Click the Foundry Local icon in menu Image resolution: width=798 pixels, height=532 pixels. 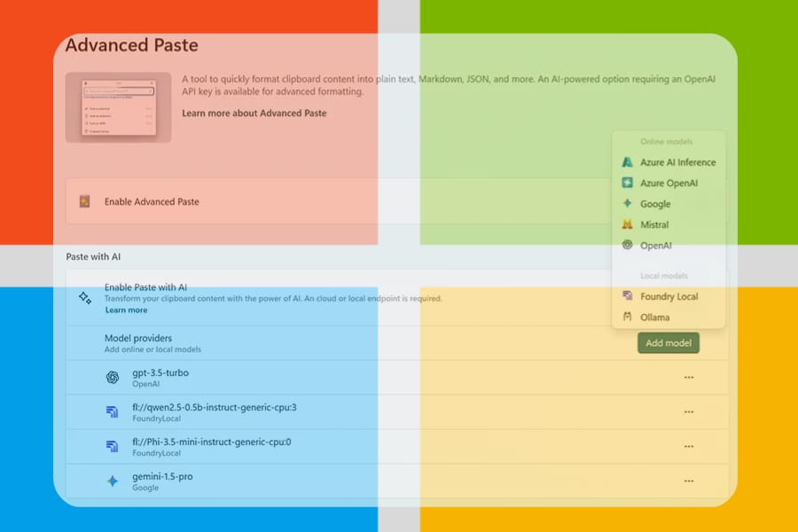click(x=627, y=296)
